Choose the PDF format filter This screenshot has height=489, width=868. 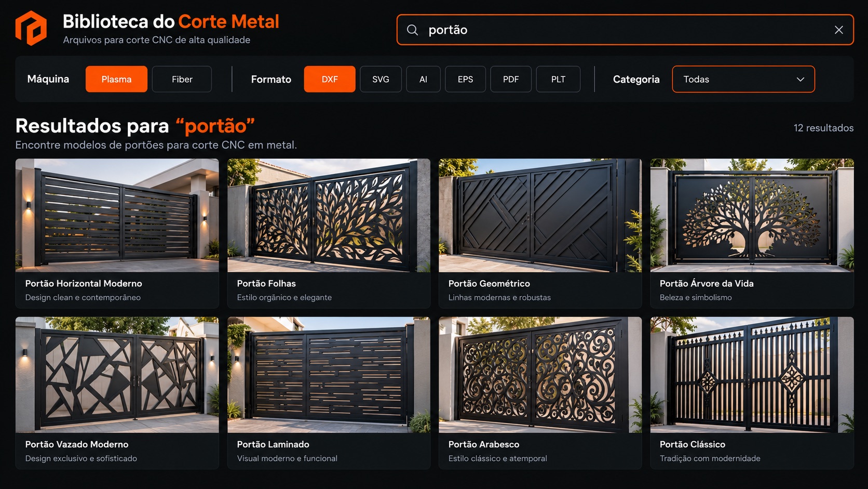point(511,79)
